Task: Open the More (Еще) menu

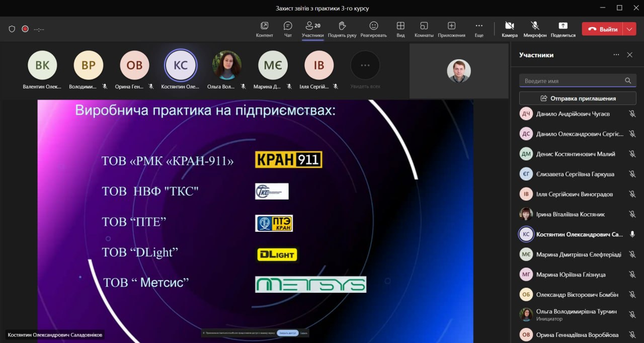Action: tap(479, 29)
